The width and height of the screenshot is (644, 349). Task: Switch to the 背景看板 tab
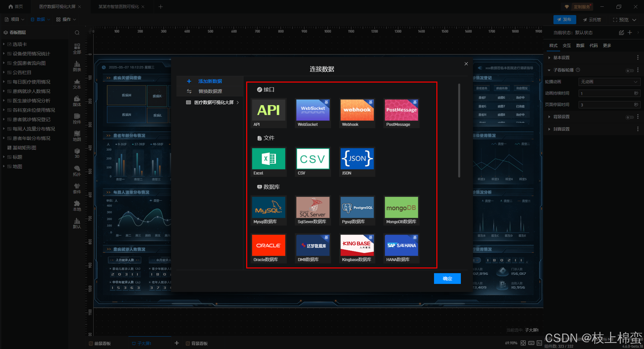[197, 343]
